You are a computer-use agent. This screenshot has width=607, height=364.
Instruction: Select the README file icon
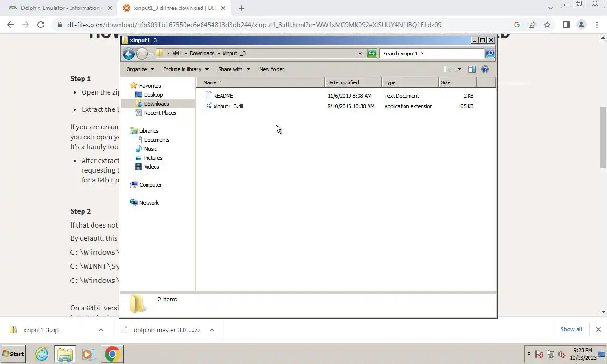(209, 96)
